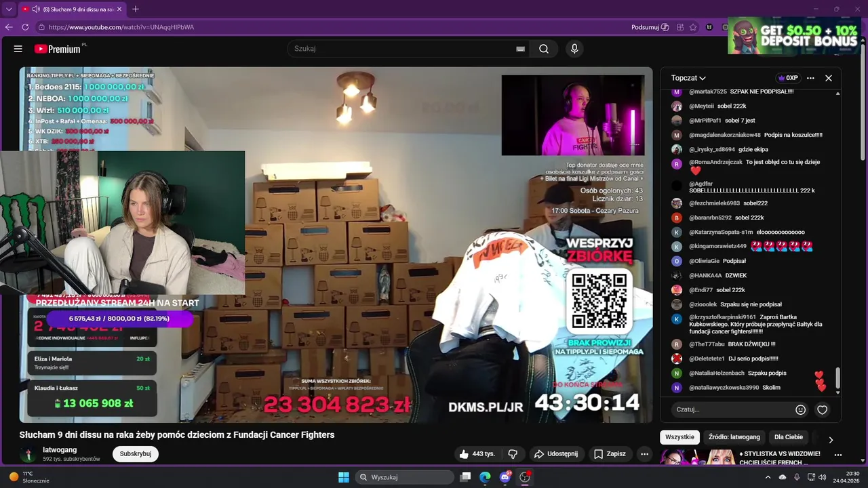
Task: Start voice search with microphone icon
Action: coord(574,49)
